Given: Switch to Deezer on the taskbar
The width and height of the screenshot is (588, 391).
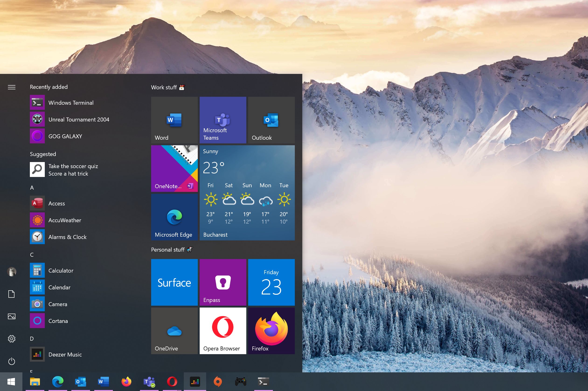Looking at the screenshot, I should point(195,381).
